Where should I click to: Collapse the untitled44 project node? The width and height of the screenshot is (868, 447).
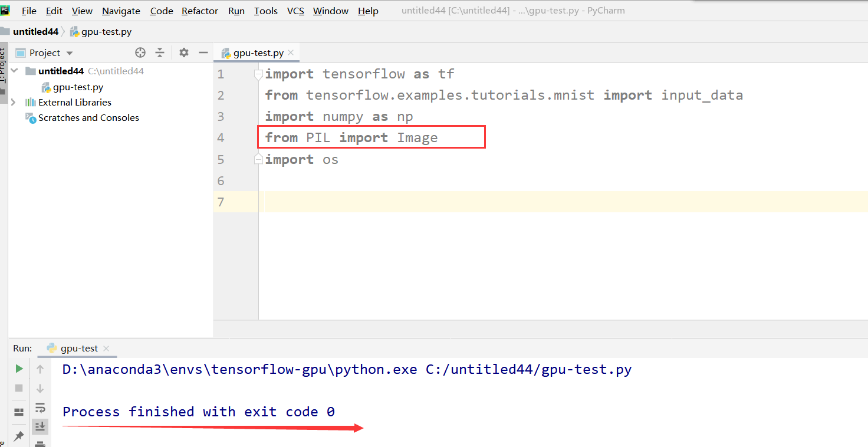coord(14,70)
